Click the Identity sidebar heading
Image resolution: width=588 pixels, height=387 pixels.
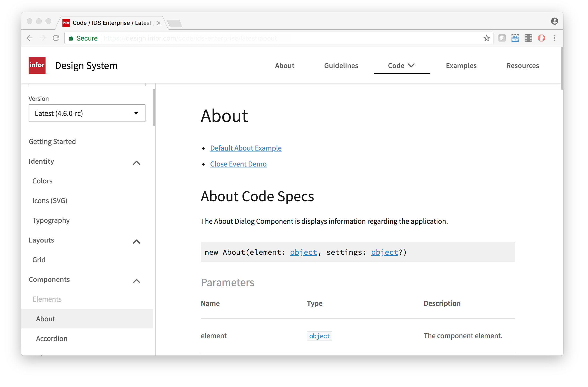[x=41, y=162]
